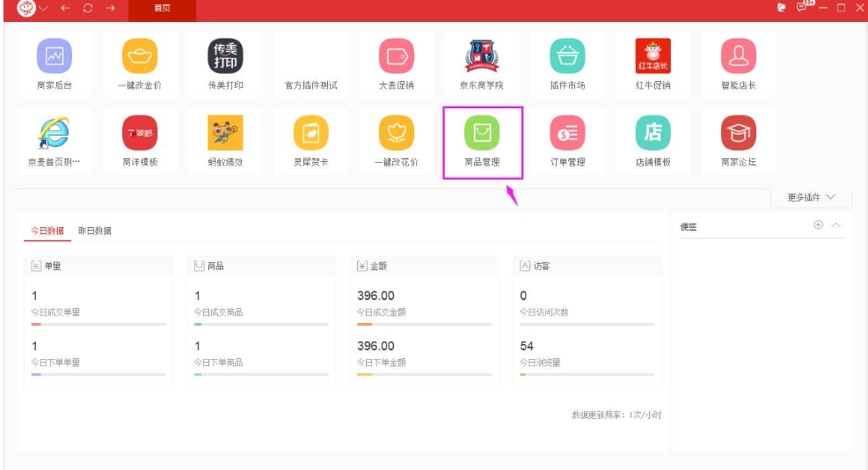Image resolution: width=868 pixels, height=470 pixels.
Task: Launch the 灵犀贺卡 plugin
Action: click(310, 133)
